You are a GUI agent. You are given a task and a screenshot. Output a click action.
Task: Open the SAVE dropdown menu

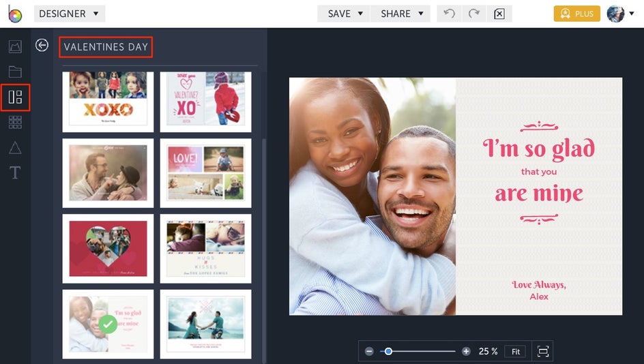pyautogui.click(x=344, y=14)
